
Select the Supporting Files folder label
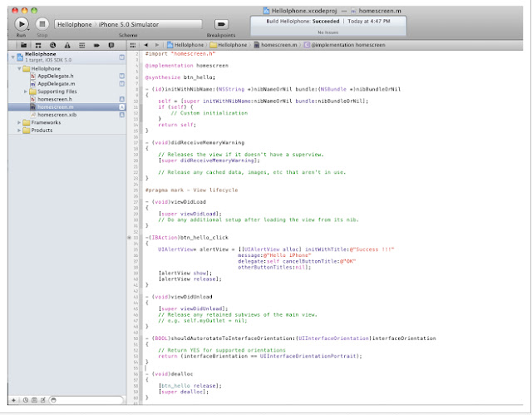point(57,91)
